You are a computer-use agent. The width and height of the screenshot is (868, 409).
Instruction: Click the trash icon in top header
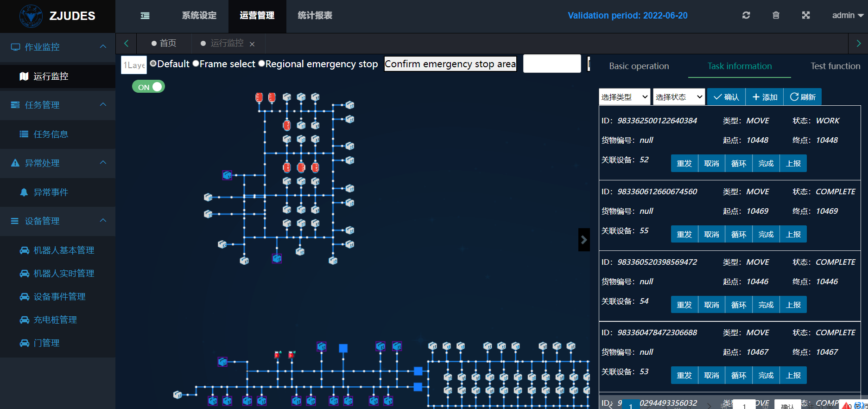click(776, 15)
